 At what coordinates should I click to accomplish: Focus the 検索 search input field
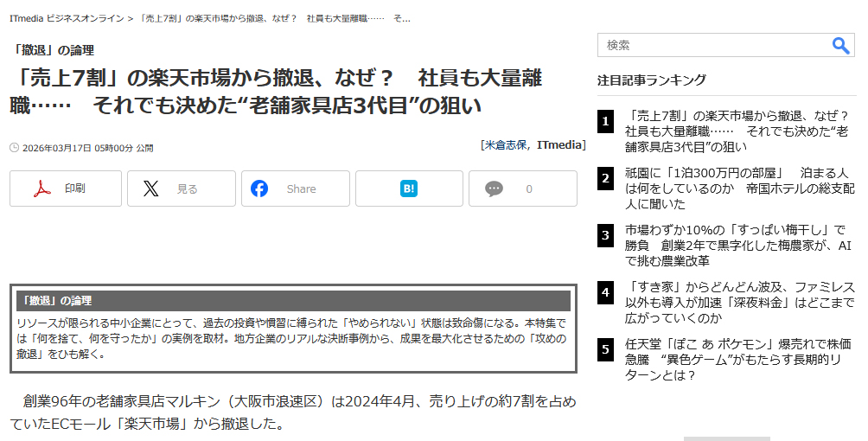click(711, 46)
